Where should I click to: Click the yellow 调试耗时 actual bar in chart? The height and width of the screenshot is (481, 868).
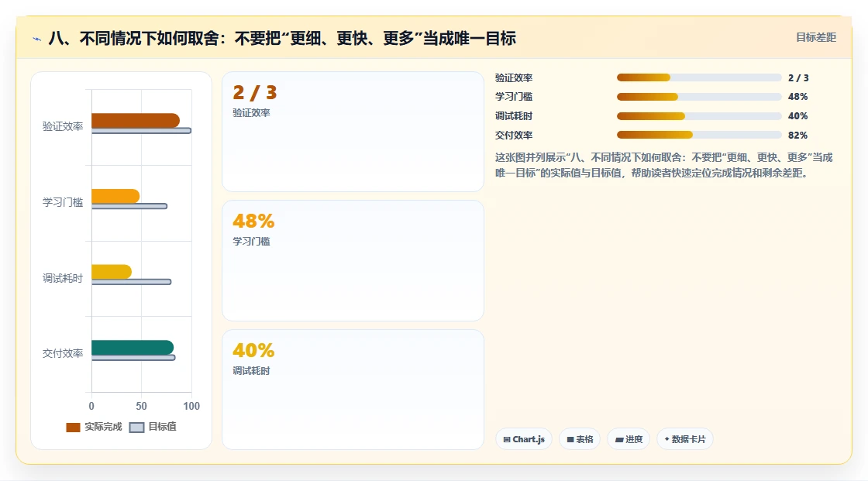(x=112, y=272)
